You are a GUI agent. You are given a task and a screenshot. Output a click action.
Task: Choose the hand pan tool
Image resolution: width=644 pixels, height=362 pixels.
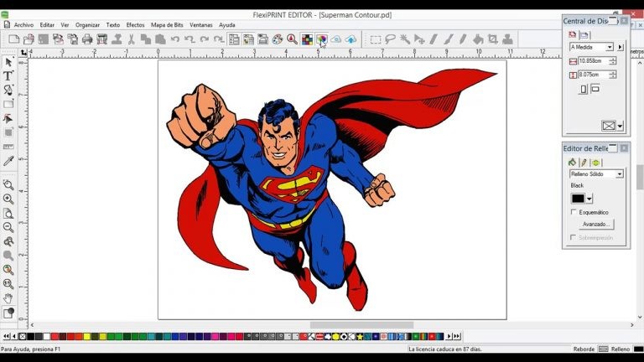click(8, 297)
